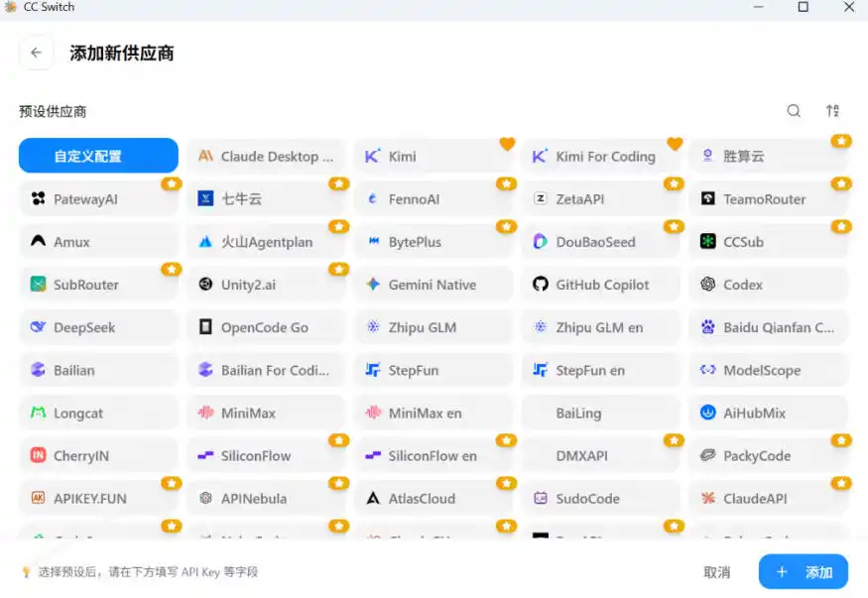Choose the MiniMax preset

click(266, 413)
